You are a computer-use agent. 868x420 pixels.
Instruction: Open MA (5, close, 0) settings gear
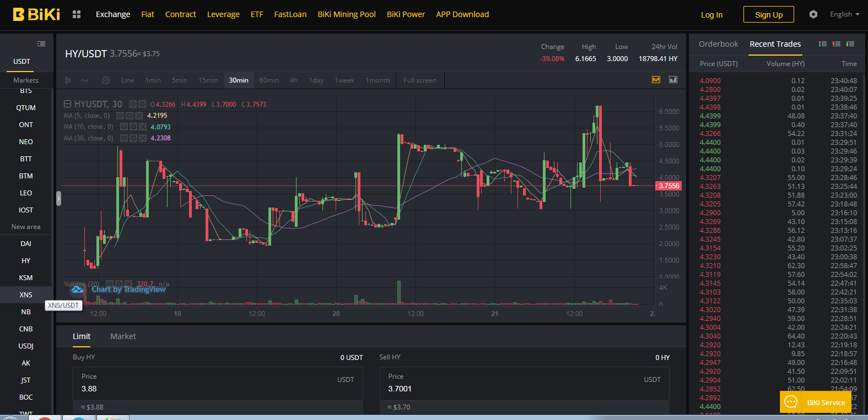[x=130, y=116]
